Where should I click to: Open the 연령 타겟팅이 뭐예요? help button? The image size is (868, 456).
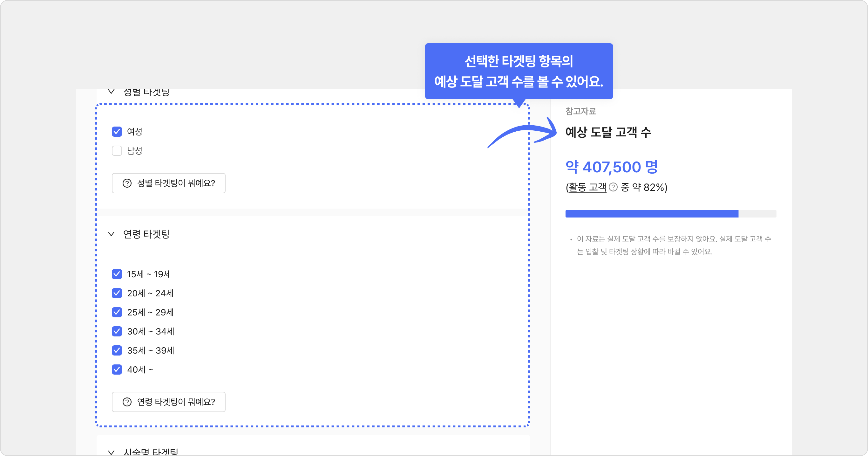(x=168, y=402)
